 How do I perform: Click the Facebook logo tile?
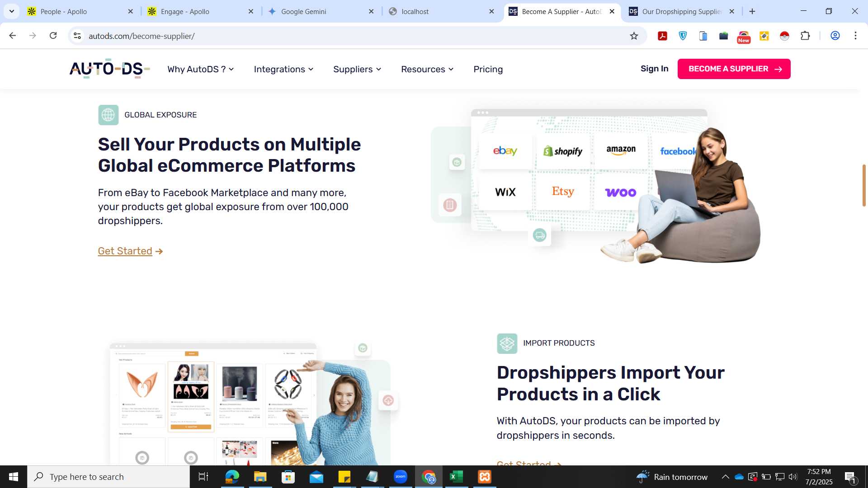tap(678, 151)
